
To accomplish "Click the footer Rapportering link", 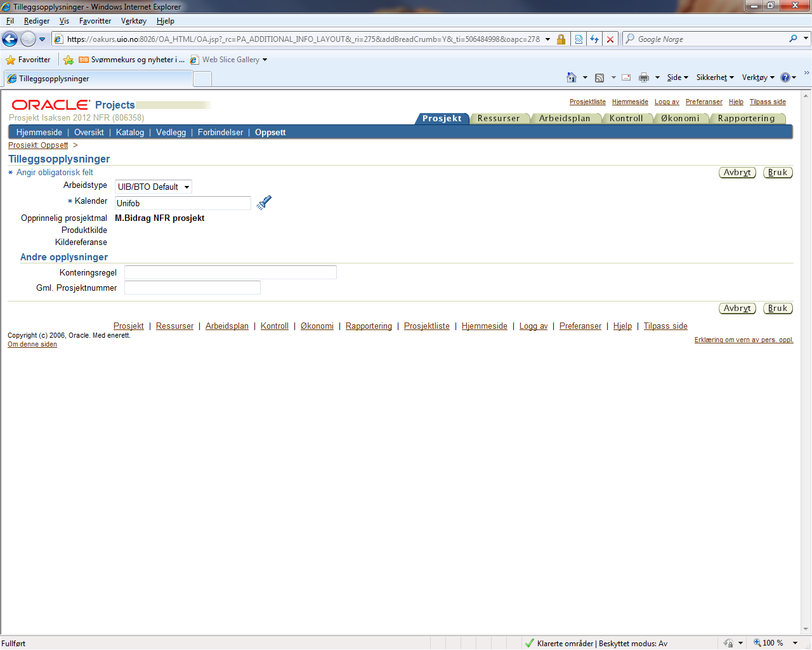I will click(x=369, y=326).
